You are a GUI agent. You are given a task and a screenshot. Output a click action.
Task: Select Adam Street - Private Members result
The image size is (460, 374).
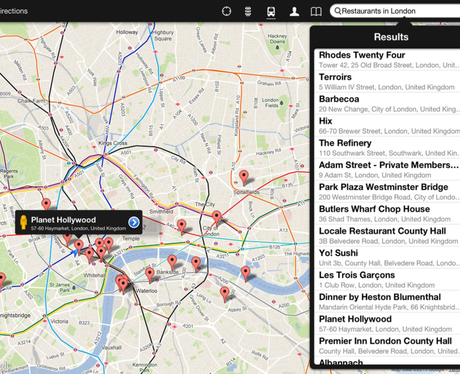(x=387, y=169)
